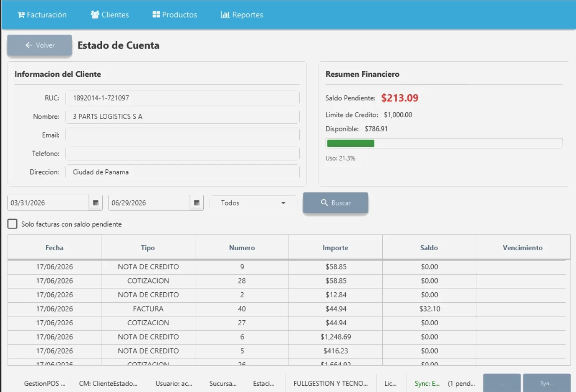
Task: Click the Uso: 21.3% label
Action: [340, 158]
